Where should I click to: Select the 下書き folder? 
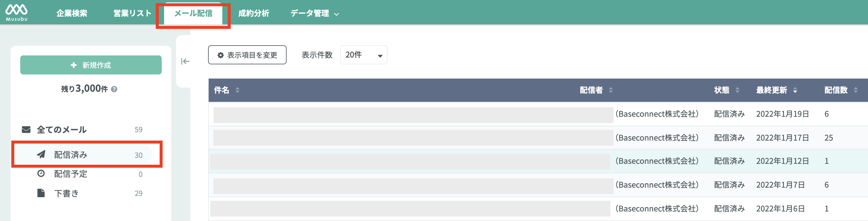click(82, 193)
